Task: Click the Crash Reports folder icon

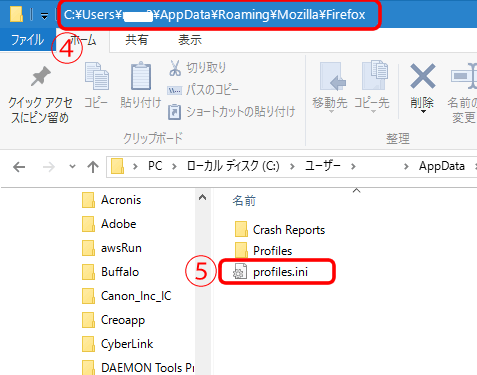Action: tap(241, 230)
